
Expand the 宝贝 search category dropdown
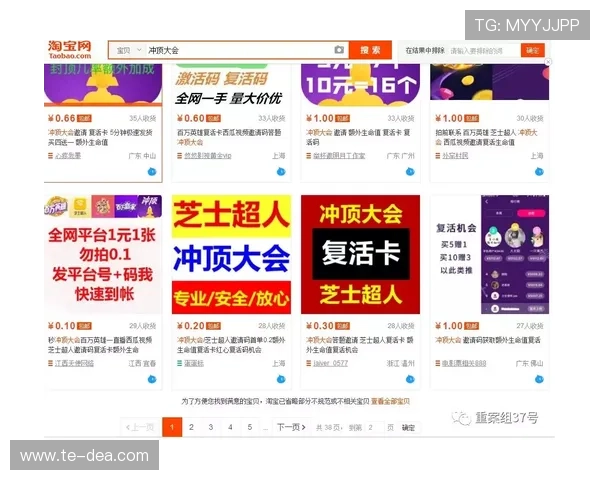(129, 50)
